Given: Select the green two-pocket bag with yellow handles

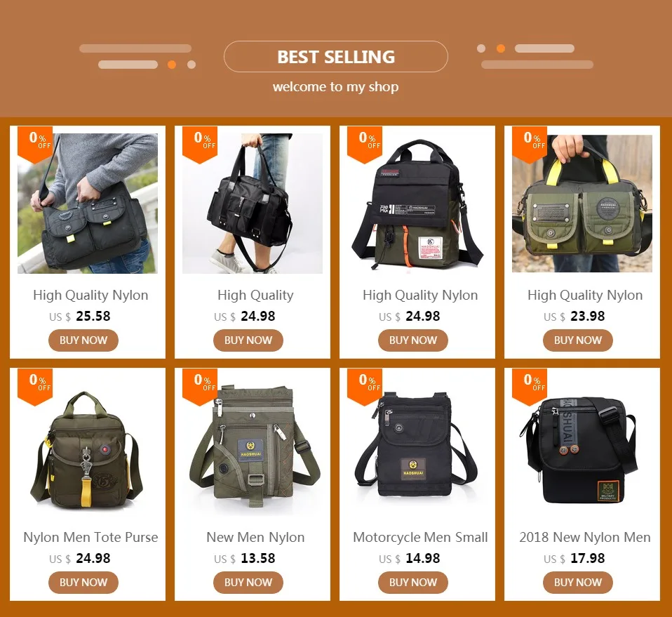Looking at the screenshot, I should (582, 204).
